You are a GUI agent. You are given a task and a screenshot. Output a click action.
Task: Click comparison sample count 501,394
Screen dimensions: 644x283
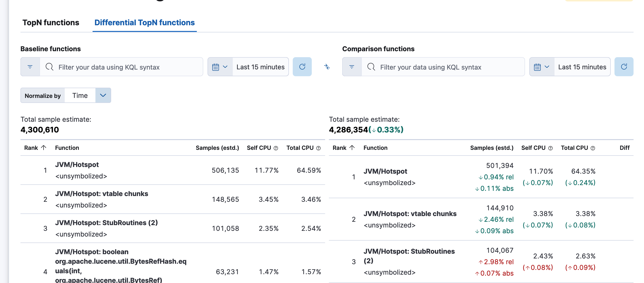tap(500, 165)
